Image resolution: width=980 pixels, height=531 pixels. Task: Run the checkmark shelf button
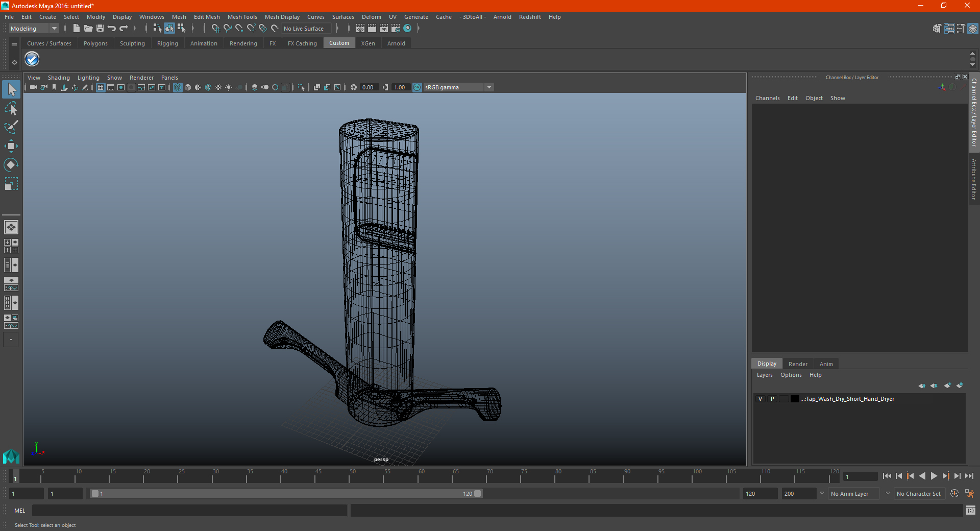click(32, 60)
